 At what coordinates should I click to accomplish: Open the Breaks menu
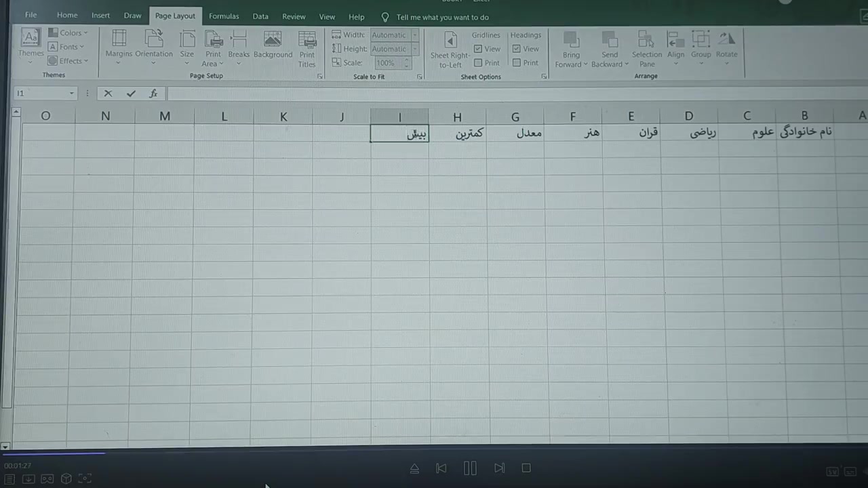pyautogui.click(x=239, y=47)
